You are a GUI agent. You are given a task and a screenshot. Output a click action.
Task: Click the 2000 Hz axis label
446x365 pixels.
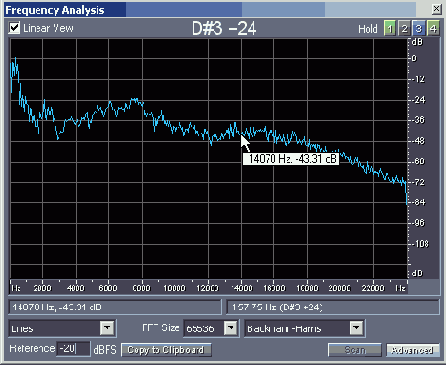pyautogui.click(x=42, y=288)
